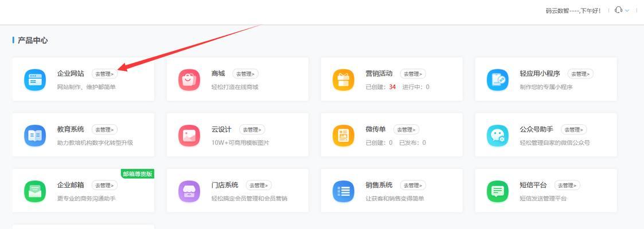Click 10W+可商用模板图片 description

click(240, 143)
